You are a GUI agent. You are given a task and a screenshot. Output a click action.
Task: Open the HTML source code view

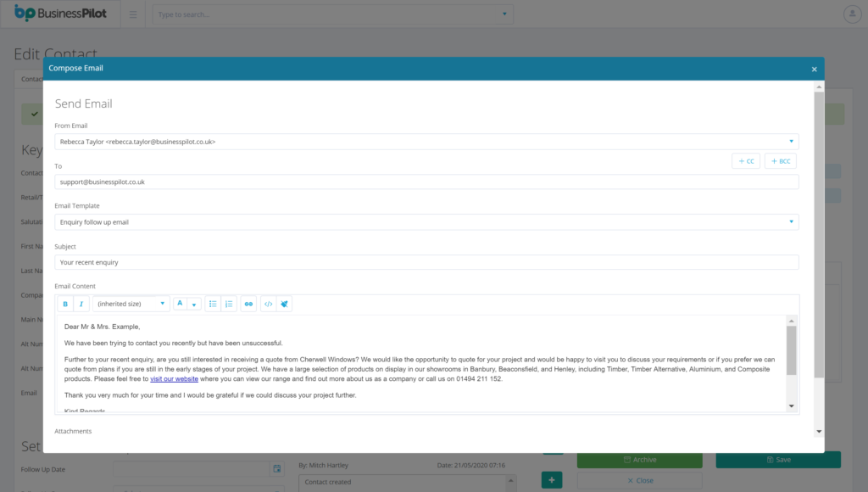click(269, 304)
